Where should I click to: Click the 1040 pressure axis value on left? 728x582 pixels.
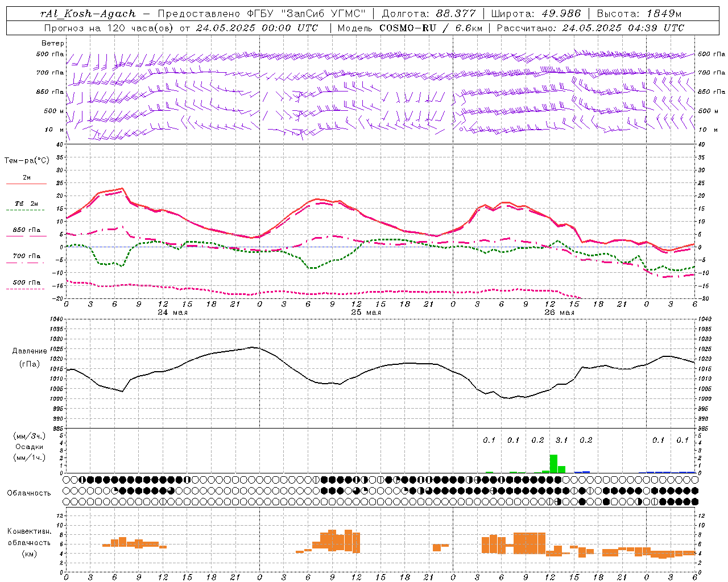(x=57, y=319)
